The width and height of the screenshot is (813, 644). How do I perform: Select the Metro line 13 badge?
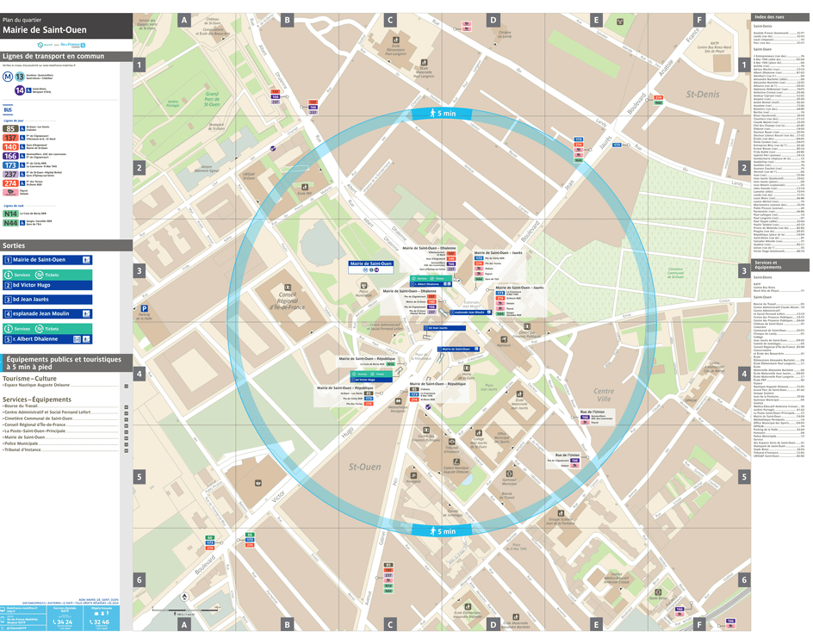tap(18, 77)
